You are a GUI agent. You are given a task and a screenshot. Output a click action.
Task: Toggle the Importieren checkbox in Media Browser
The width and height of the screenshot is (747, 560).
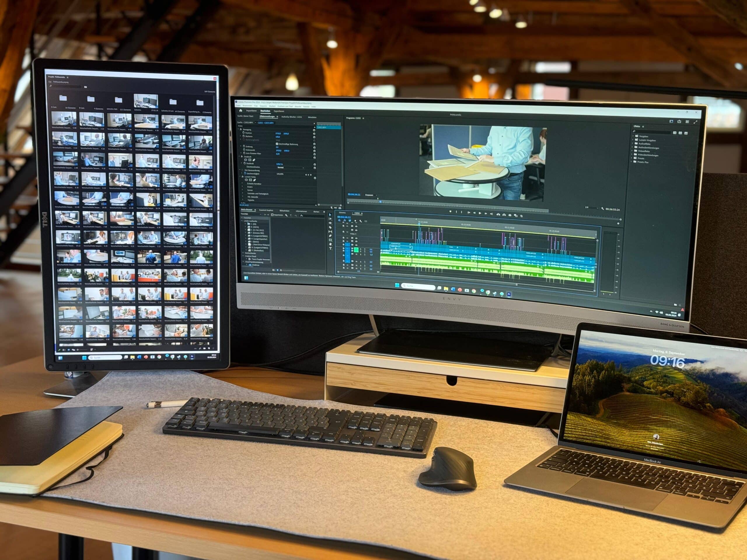(272, 215)
